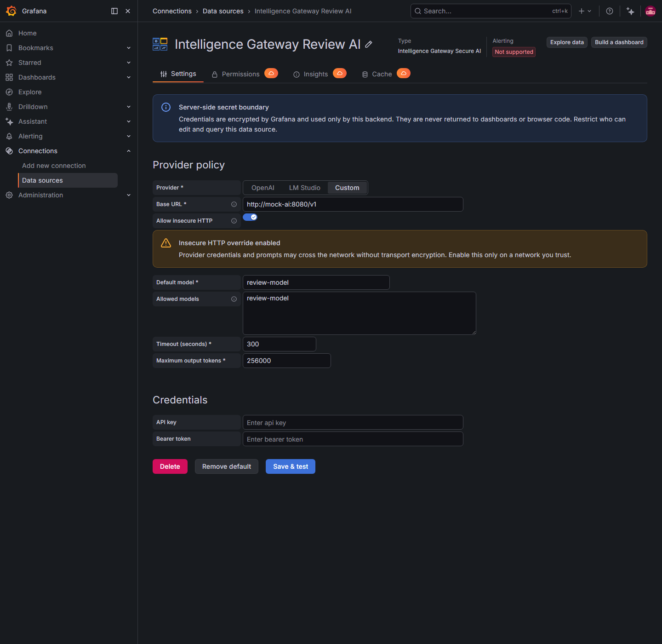Dock the navigation menu panel icon
The width and height of the screenshot is (662, 644).
tap(114, 11)
